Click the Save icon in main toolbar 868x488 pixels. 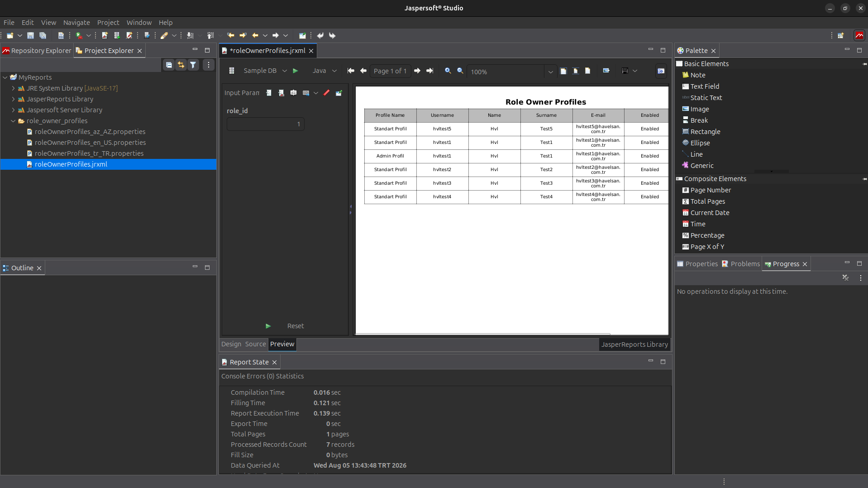coord(30,35)
